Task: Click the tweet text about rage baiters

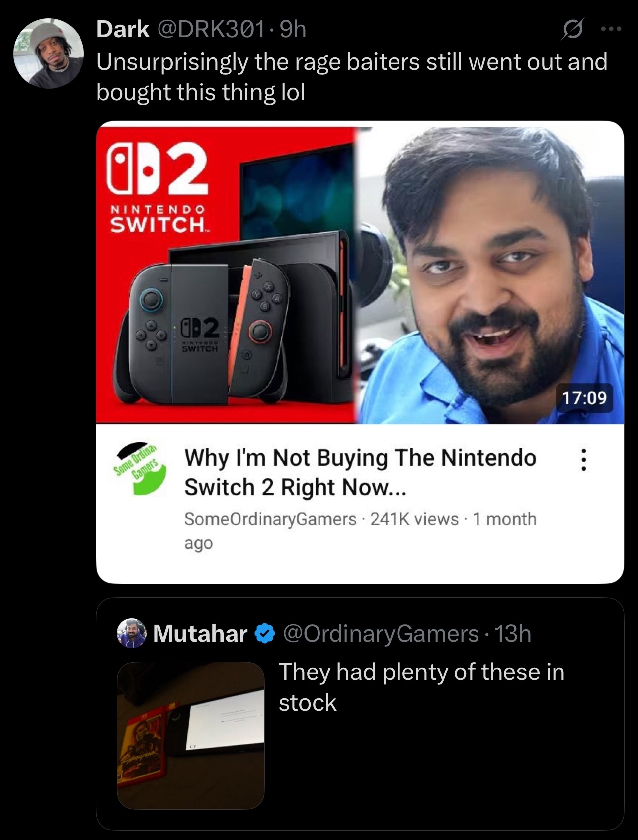Action: (x=352, y=77)
